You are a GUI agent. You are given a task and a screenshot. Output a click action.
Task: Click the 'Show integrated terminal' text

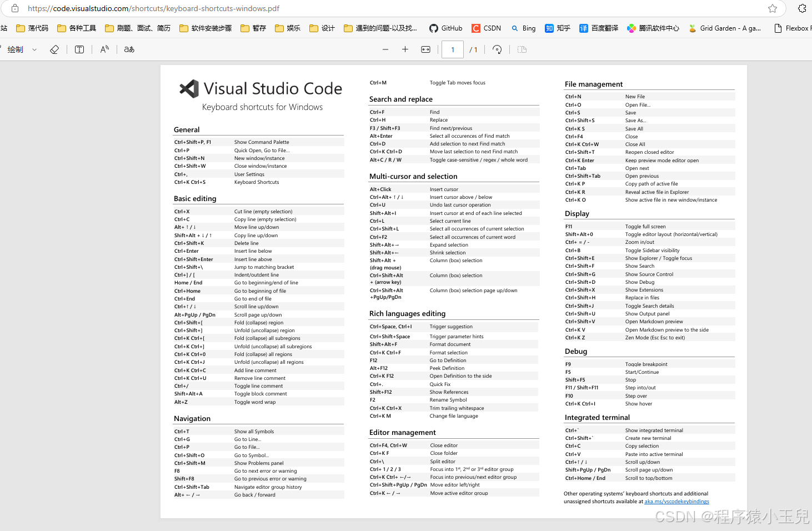(654, 430)
